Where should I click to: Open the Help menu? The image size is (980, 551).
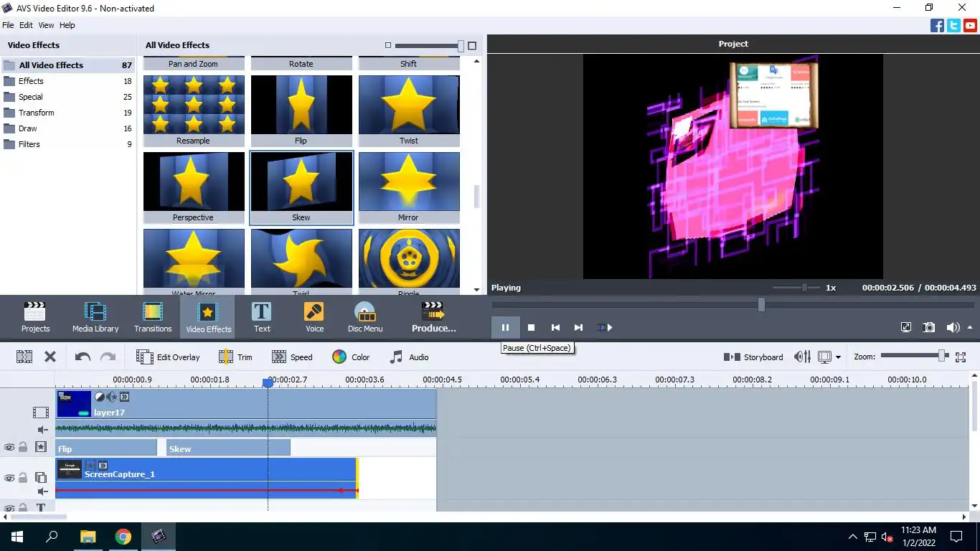point(67,25)
